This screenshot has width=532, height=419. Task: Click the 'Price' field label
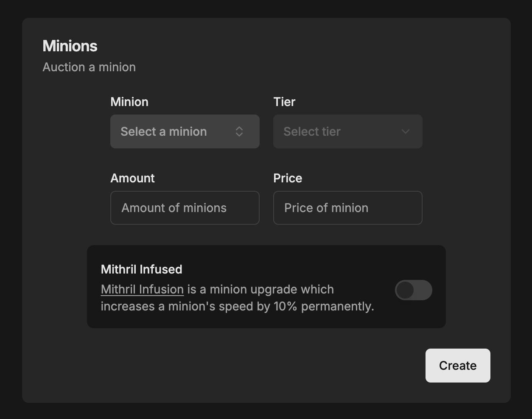(x=288, y=178)
